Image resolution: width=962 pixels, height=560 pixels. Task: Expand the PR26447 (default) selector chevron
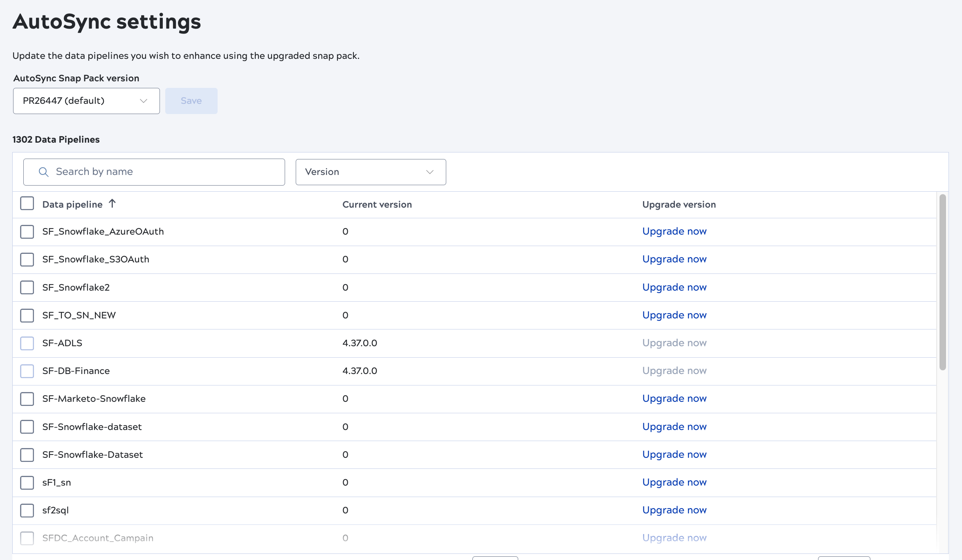pos(143,101)
